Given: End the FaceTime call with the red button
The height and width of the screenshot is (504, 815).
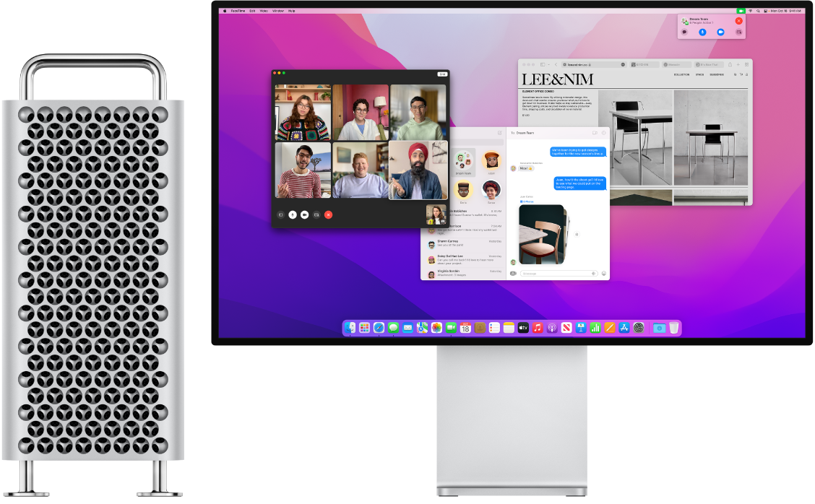Looking at the screenshot, I should point(329,214).
